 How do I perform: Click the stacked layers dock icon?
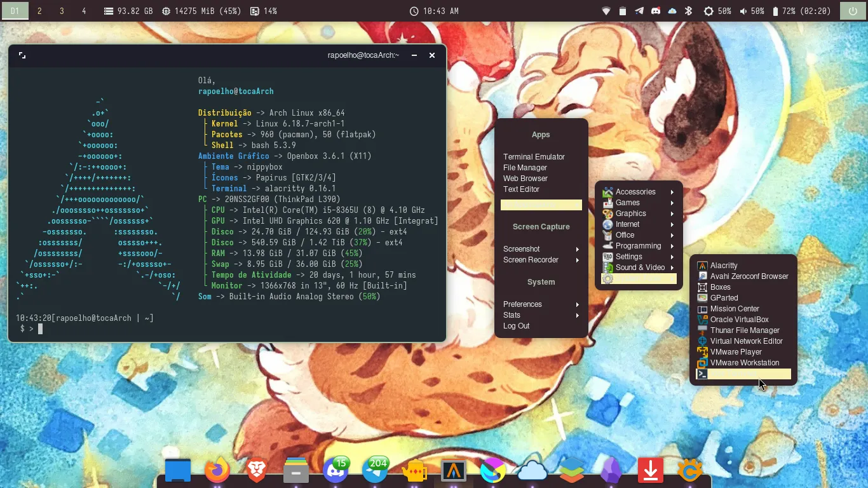click(x=571, y=471)
